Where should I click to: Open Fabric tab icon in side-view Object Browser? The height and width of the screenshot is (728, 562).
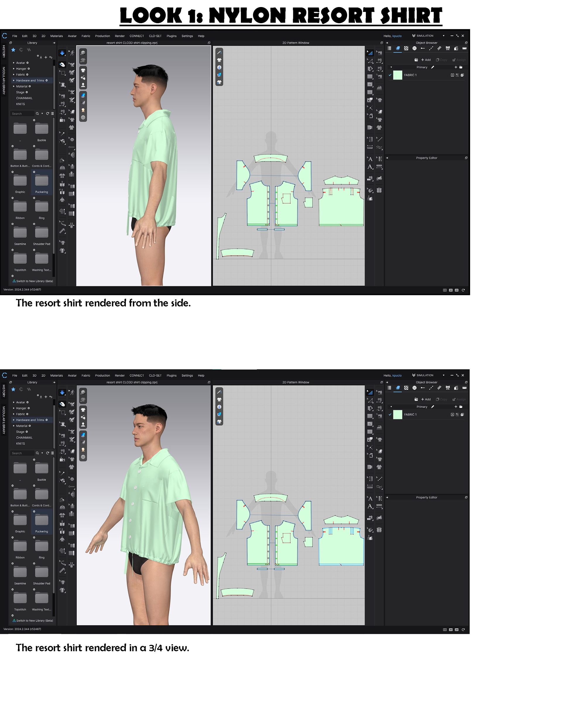point(398,48)
